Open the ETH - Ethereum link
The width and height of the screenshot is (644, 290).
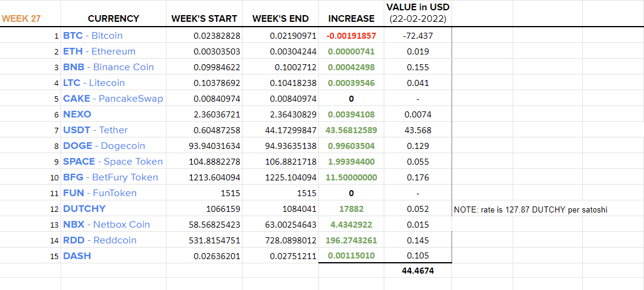tap(99, 51)
